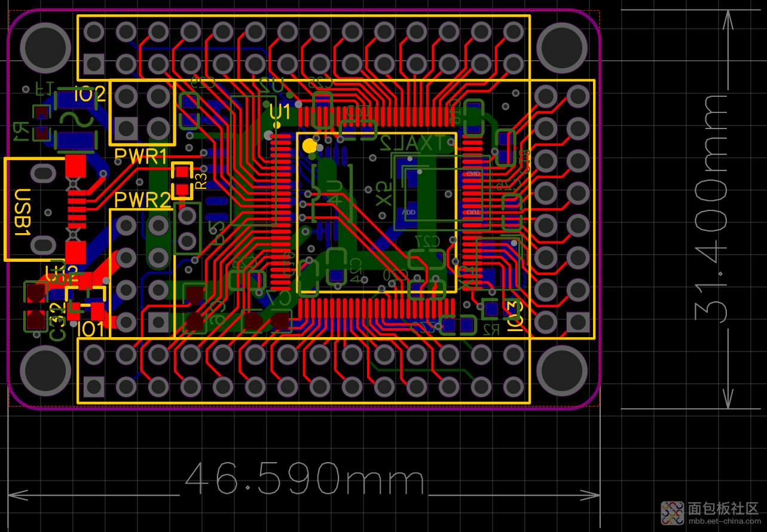
Task: Click the upper oval slot of USB1
Action: click(42, 173)
